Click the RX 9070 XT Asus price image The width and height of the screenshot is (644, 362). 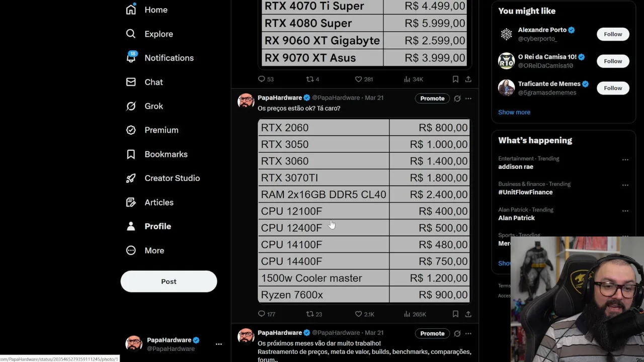tap(365, 33)
